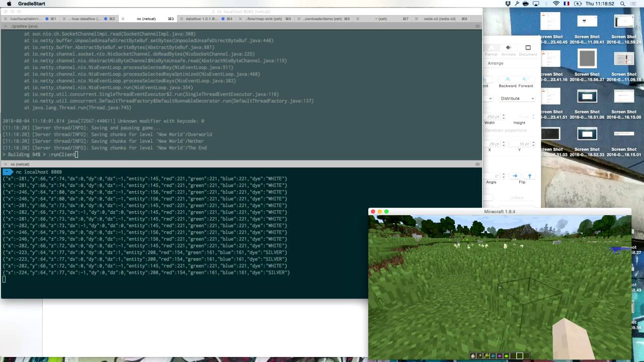Open Dropbox menu bar icon
Image resolution: width=644 pixels, height=362 pixels.
508,4
